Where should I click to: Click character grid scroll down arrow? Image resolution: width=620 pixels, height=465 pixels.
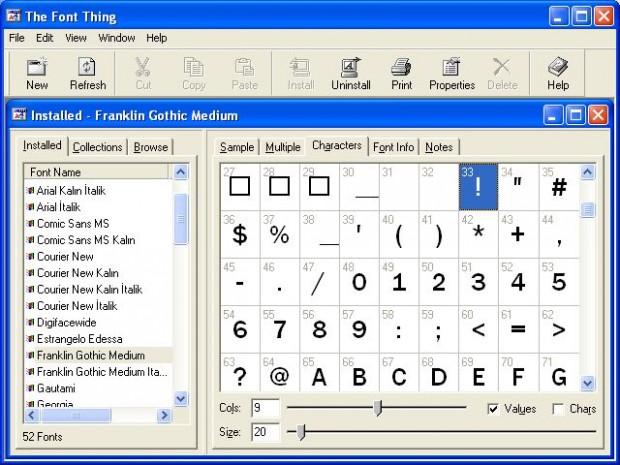588,383
